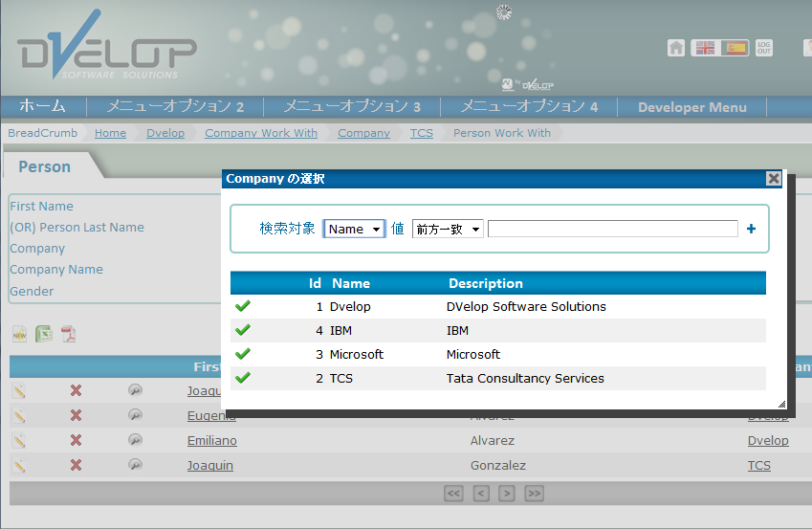The image size is (812, 529).
Task: Delete the Emiliano row with red X
Action: pos(77,440)
